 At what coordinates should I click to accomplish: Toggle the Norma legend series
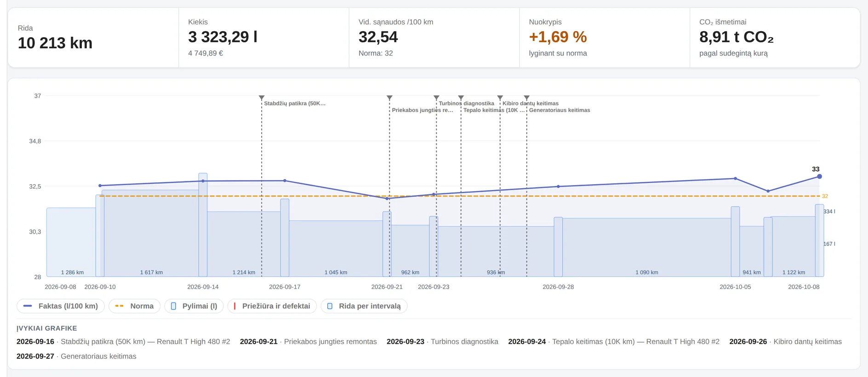click(134, 306)
